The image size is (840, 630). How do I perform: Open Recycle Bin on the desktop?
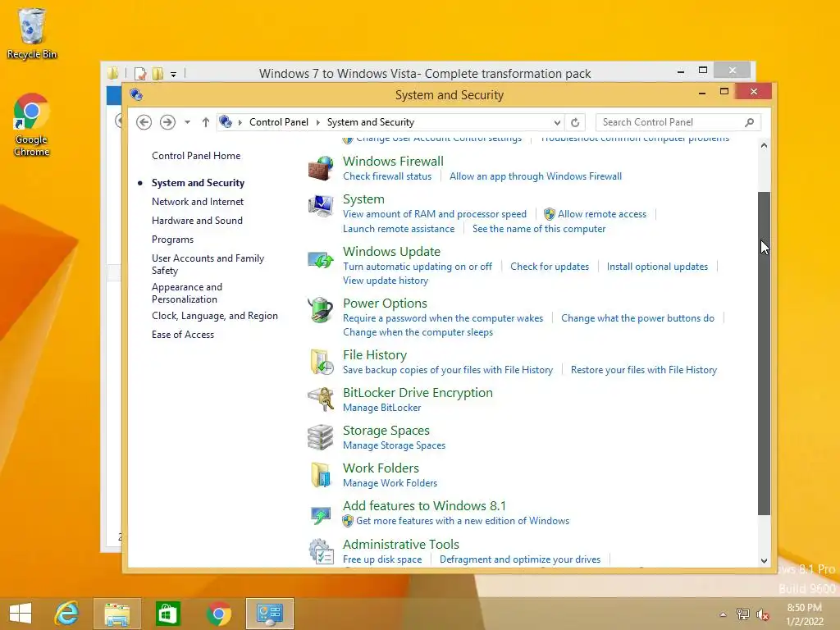point(32,34)
